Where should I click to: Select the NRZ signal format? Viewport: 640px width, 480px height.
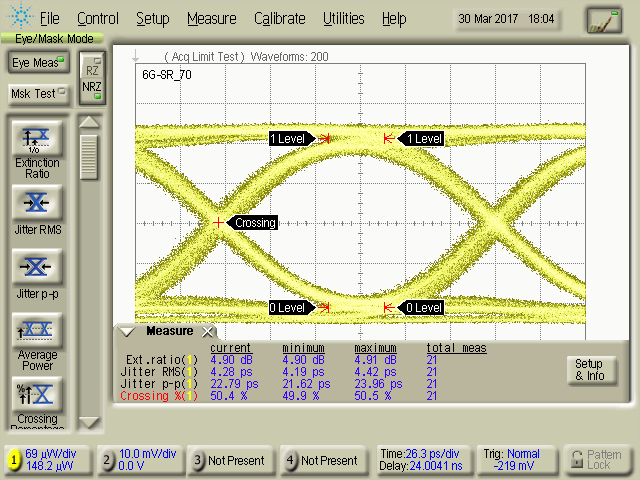pyautogui.click(x=93, y=90)
